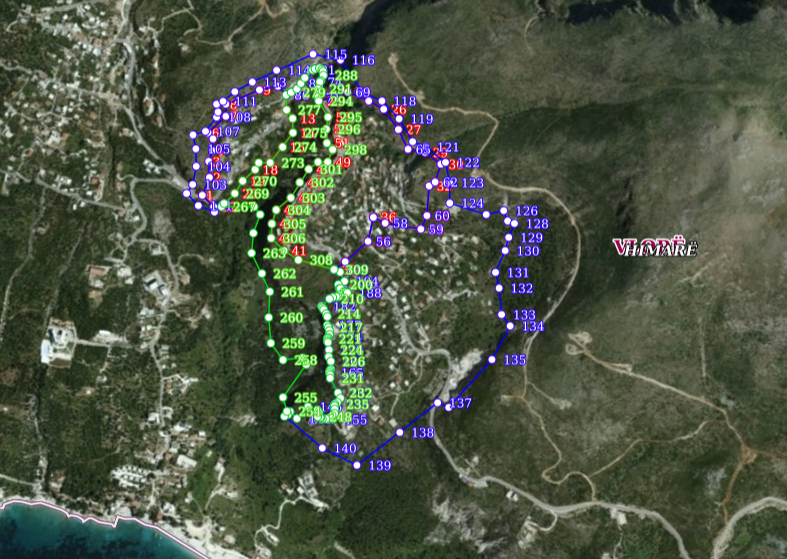Screen dimensions: 787x559
Task: Select the boundary vertex point labeled 135
Action: (492, 359)
